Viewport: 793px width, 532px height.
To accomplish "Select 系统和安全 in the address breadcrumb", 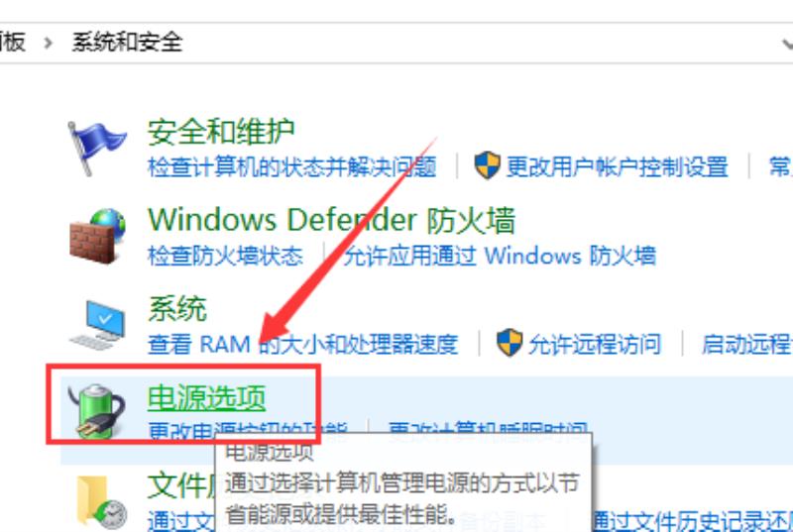I will 127,42.
